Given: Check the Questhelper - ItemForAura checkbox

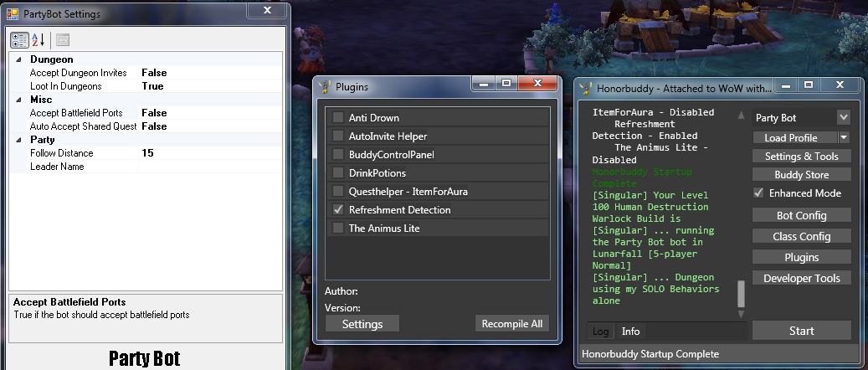Looking at the screenshot, I should tap(337, 191).
